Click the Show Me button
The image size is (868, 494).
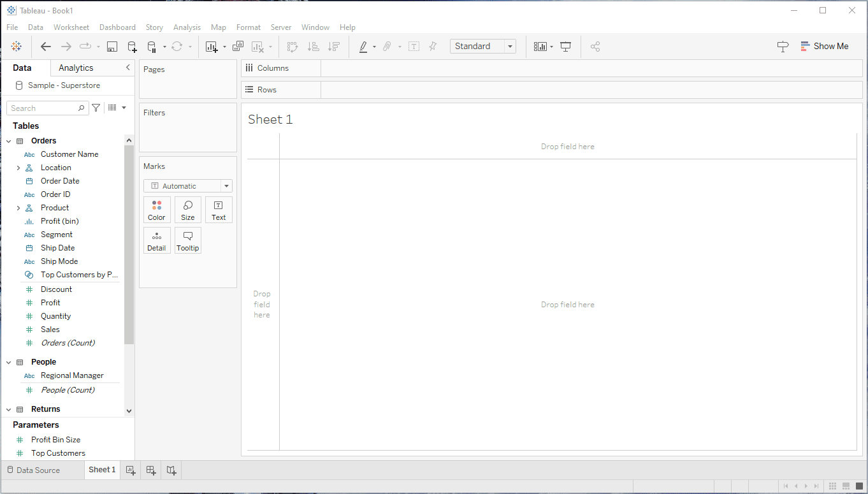tap(824, 47)
